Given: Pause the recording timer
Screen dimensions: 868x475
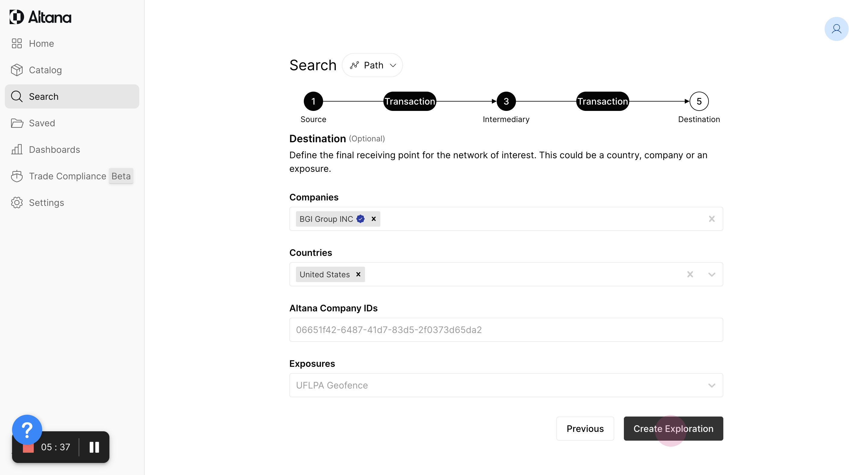Looking at the screenshot, I should pyautogui.click(x=94, y=447).
